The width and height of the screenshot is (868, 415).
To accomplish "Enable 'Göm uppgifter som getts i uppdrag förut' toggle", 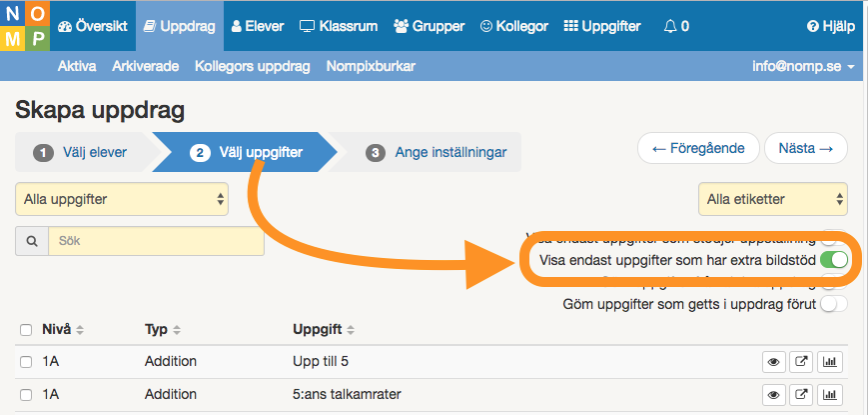I will tap(834, 304).
